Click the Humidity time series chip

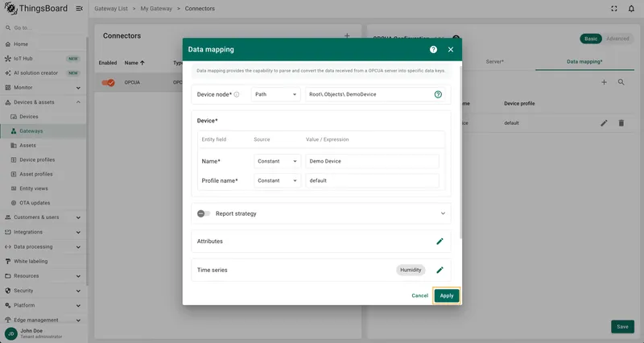pyautogui.click(x=411, y=271)
